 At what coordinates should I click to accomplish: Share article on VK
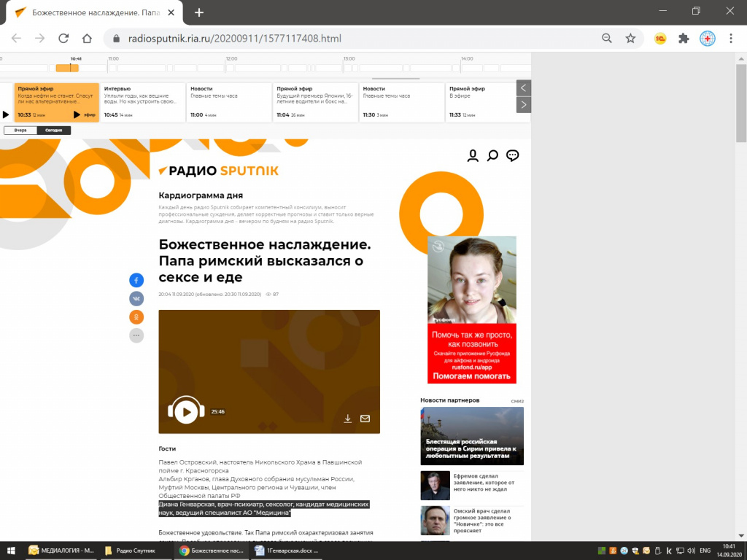coord(136,298)
